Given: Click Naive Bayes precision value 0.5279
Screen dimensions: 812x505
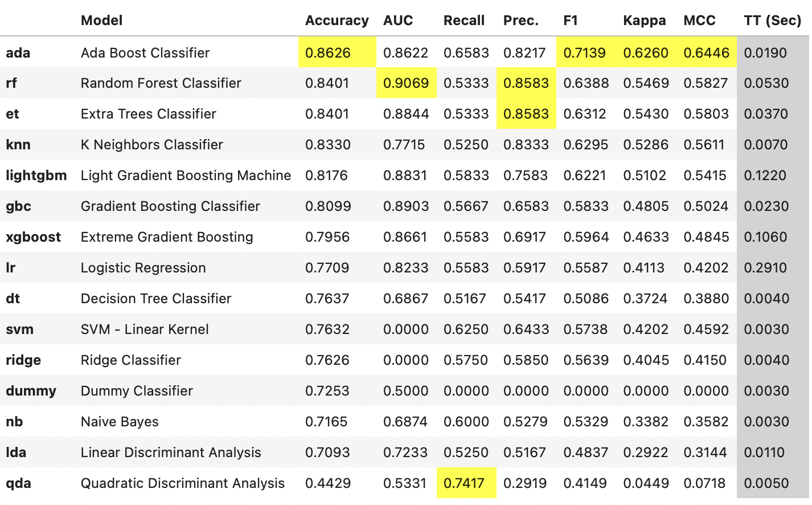Looking at the screenshot, I should tap(526, 422).
